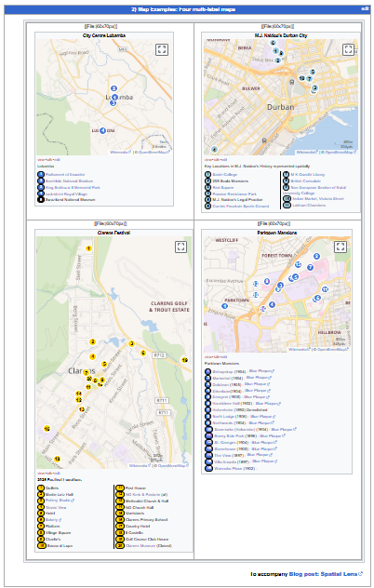The height and width of the screenshot is (588, 374).
Task: Select yellow marker 13 on Clarens map
Action: click(x=81, y=409)
